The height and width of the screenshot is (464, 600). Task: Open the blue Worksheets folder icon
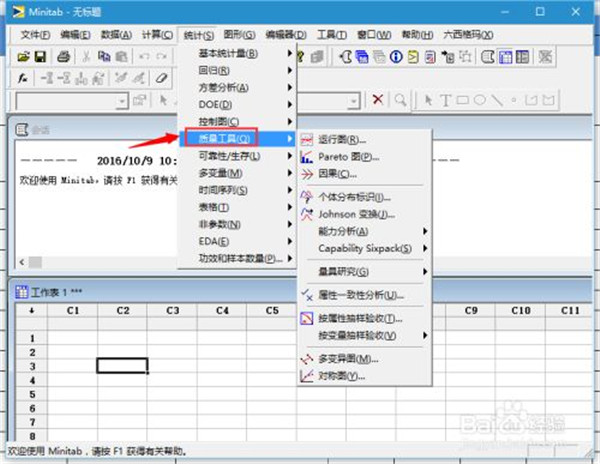click(x=362, y=57)
